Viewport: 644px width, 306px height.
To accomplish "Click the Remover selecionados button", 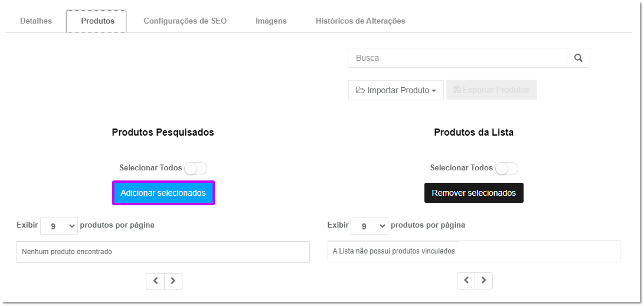I will coord(474,193).
